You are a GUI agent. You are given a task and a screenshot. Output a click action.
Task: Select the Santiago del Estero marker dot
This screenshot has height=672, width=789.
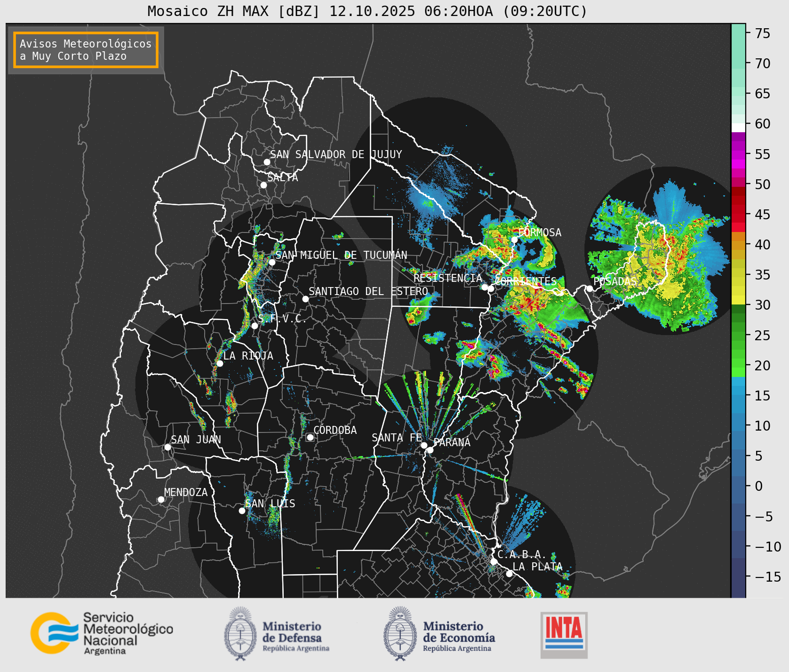[x=305, y=299]
